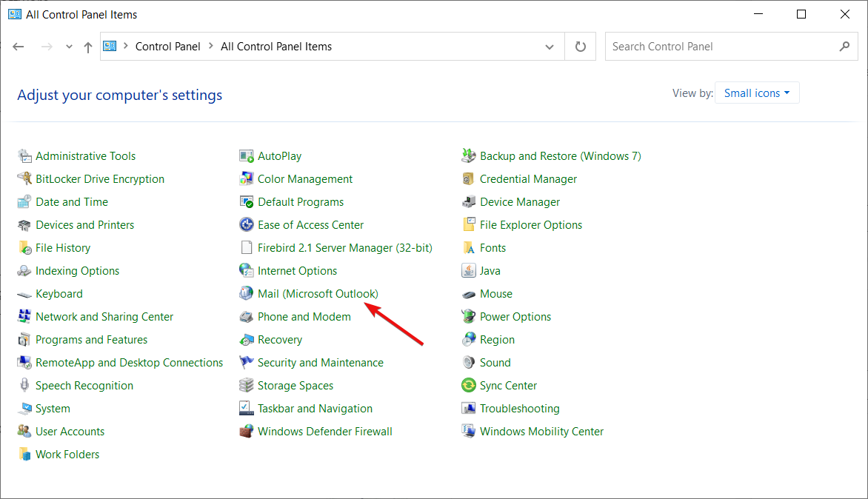This screenshot has height=499, width=868.
Task: Open the Region link
Action: tap(497, 340)
